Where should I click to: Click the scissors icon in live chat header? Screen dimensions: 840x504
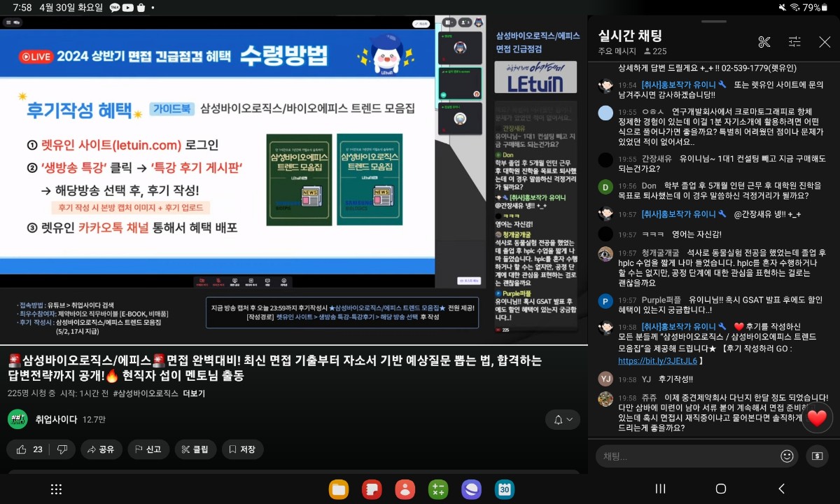[764, 42]
